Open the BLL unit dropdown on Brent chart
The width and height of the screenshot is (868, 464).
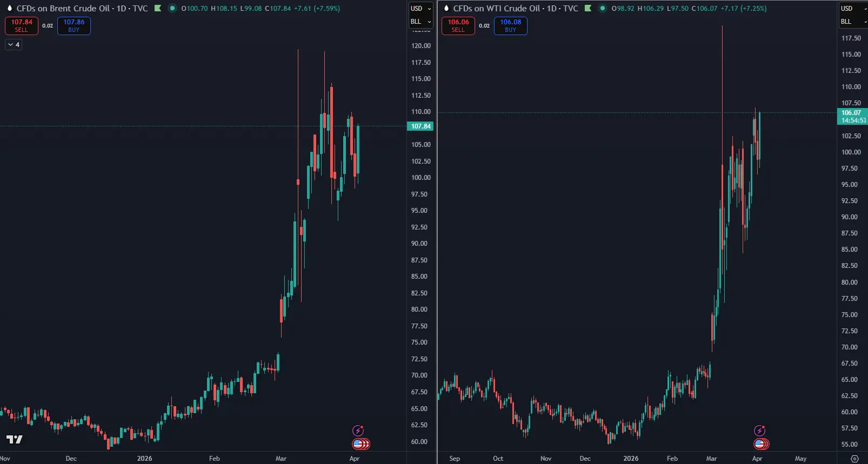pyautogui.click(x=420, y=22)
